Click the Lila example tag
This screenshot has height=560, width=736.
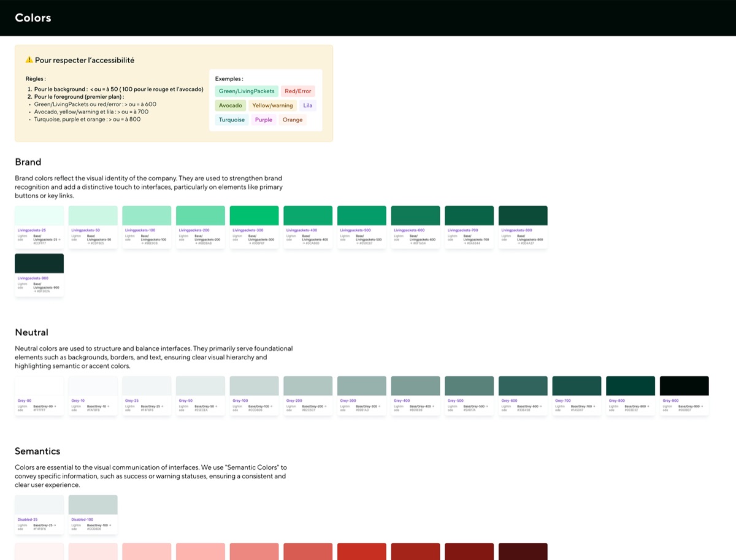(x=308, y=105)
